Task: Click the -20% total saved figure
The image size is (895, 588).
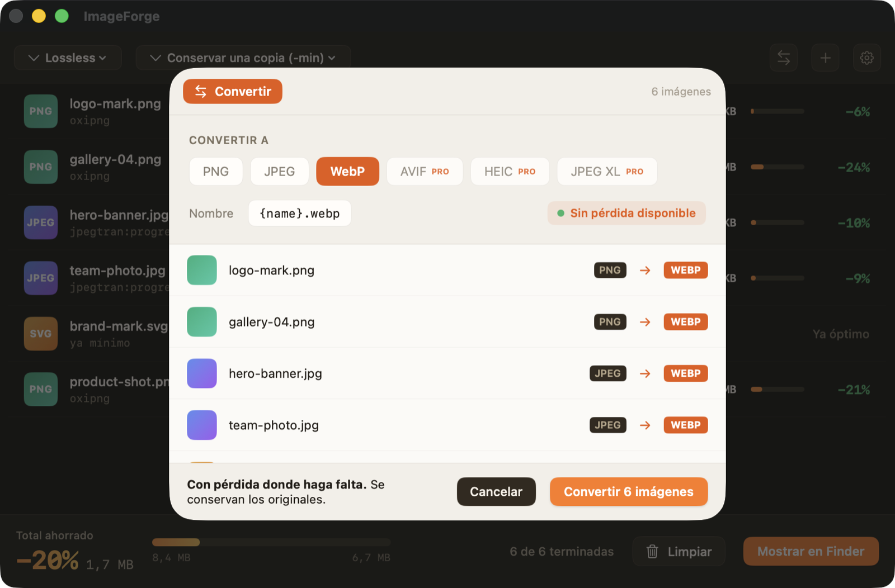Action: pyautogui.click(x=48, y=560)
